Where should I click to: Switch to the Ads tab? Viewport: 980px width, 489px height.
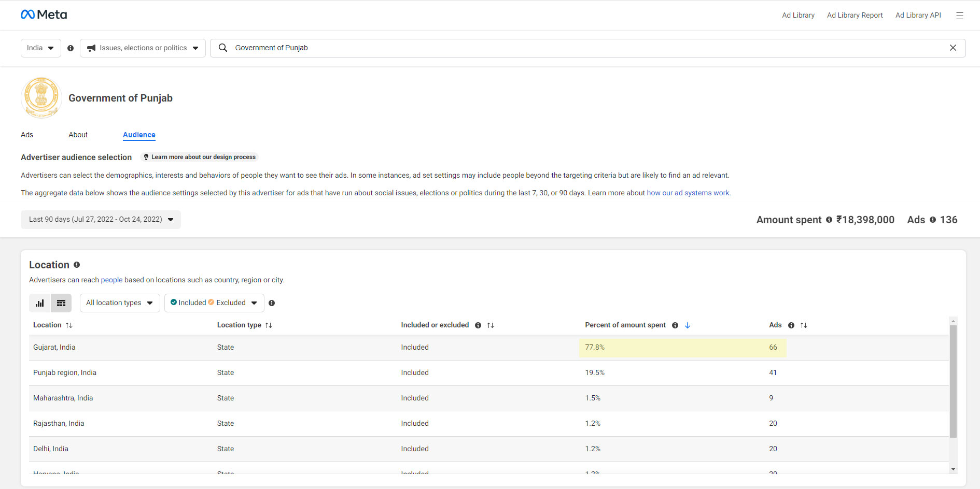(27, 135)
